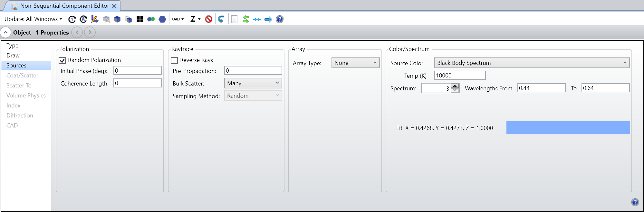Open the Z tools dropdown

coord(195,19)
